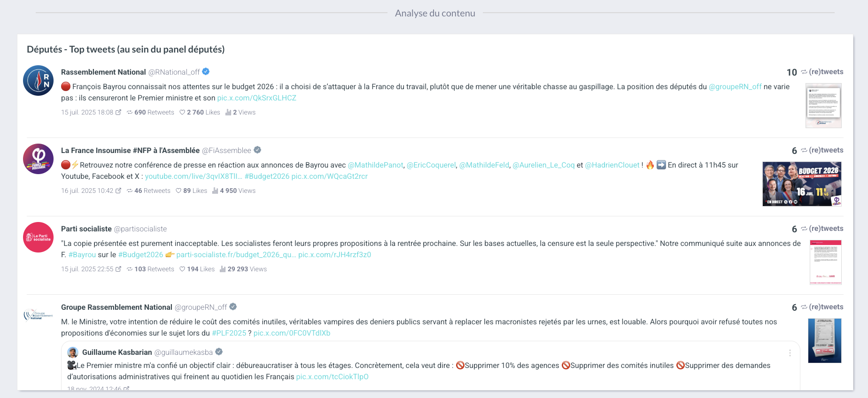
Task: Click views bar icon next to 2 Views
Action: point(228,112)
